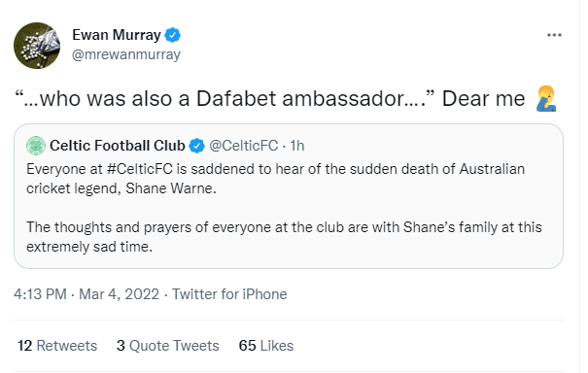Open the Celtic Football Club name link
Screen dimensions: 588x373
(x=118, y=146)
